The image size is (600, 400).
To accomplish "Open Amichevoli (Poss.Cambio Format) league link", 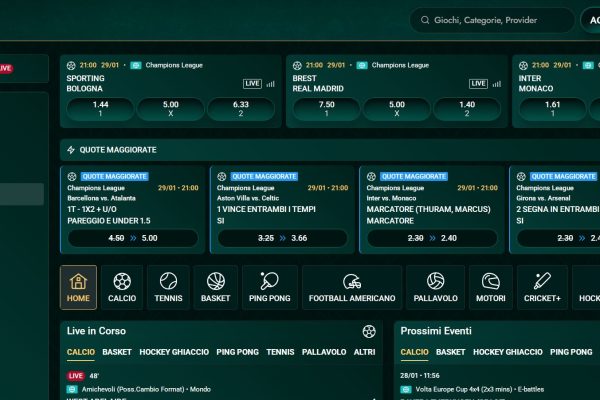I will click(146, 389).
